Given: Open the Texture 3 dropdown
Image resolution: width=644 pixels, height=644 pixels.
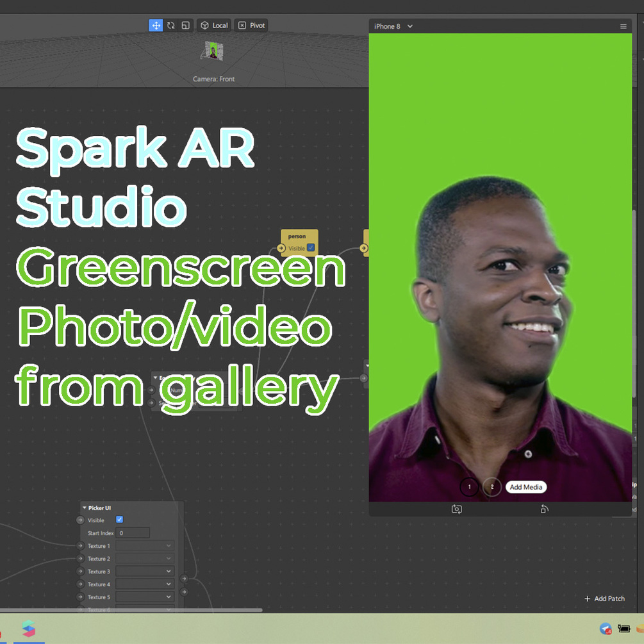Looking at the screenshot, I should 145,572.
